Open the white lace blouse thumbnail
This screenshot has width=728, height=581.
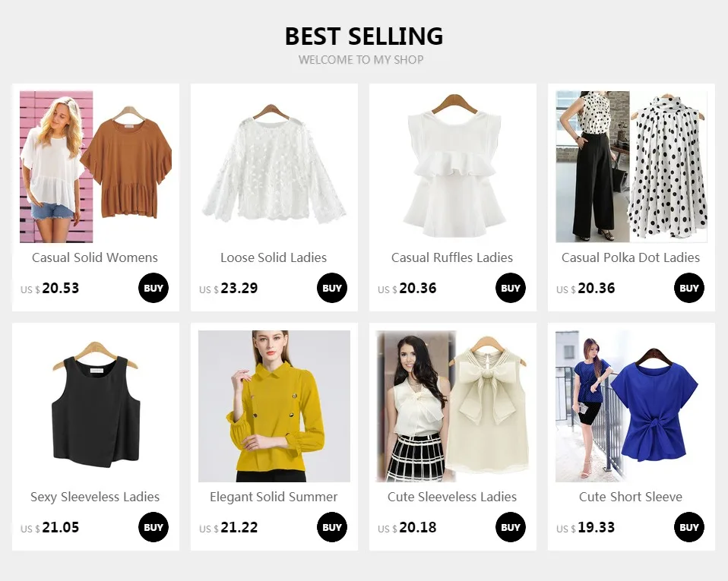click(x=274, y=166)
